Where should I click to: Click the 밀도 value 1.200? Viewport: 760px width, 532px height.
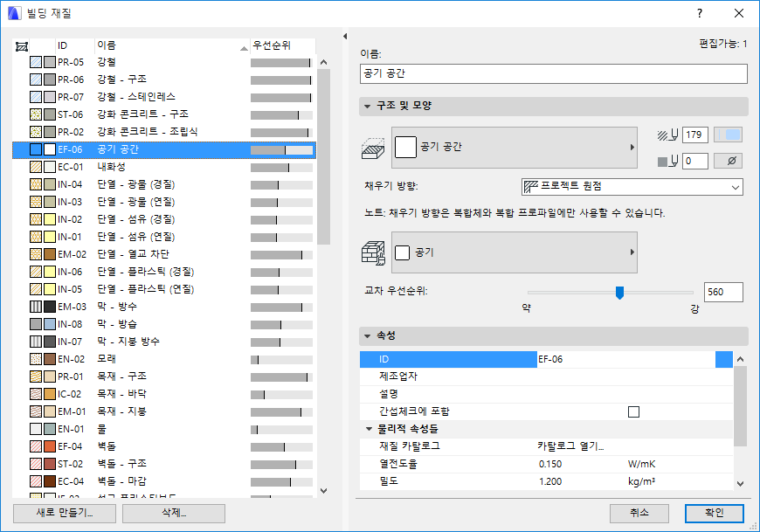click(x=550, y=481)
